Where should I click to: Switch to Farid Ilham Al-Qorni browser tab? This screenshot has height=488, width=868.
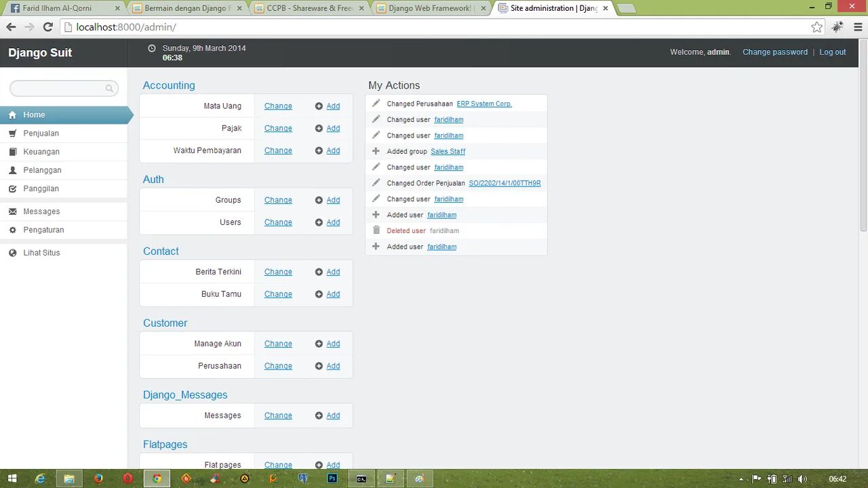coord(64,8)
